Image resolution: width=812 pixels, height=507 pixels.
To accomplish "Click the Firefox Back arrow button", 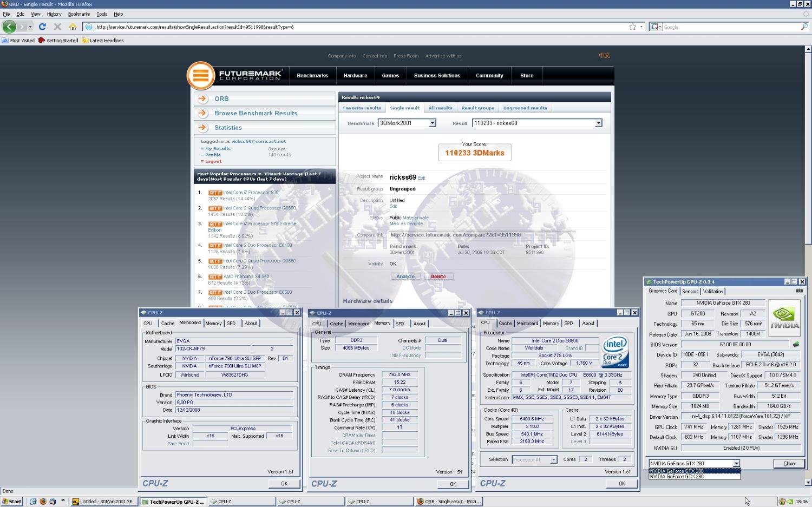I will (x=9, y=27).
